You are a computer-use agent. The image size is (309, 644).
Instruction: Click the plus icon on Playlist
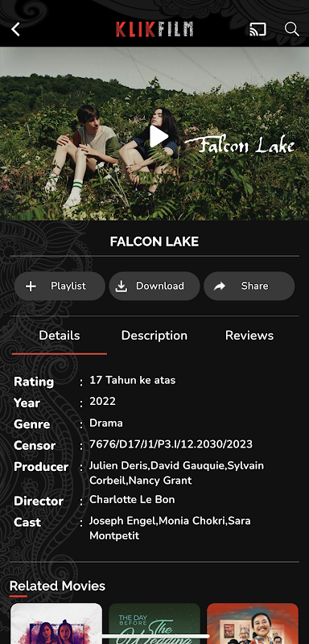[x=31, y=287]
